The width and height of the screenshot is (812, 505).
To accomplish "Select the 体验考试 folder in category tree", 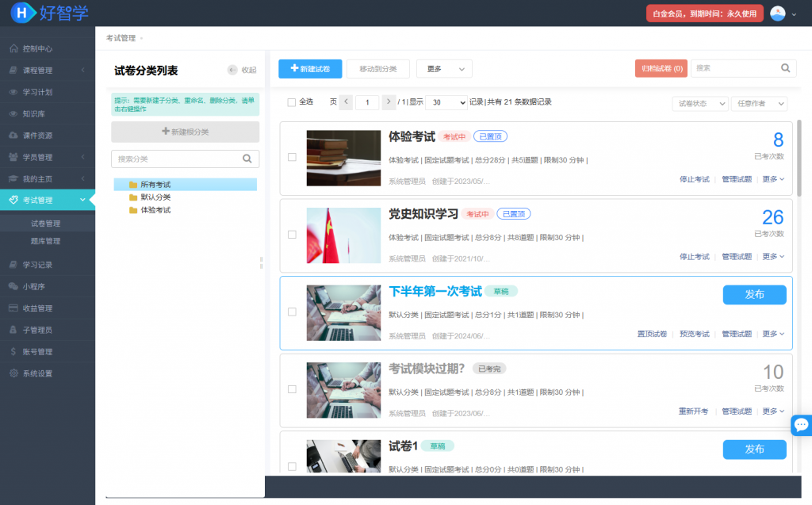I will point(155,210).
